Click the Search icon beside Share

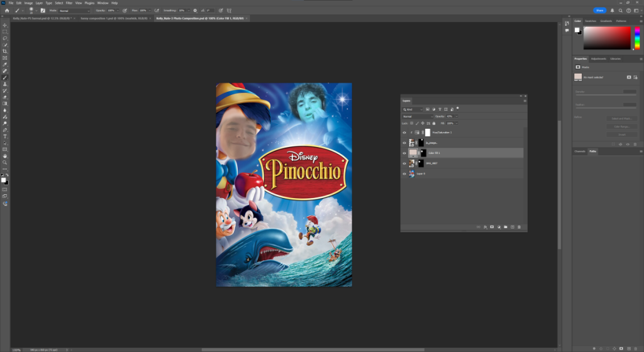[620, 11]
